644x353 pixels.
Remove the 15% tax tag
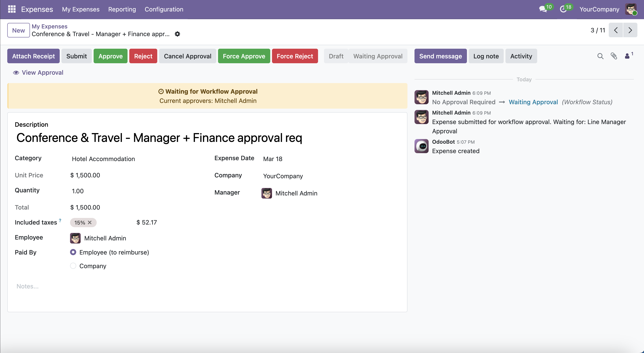pos(89,222)
